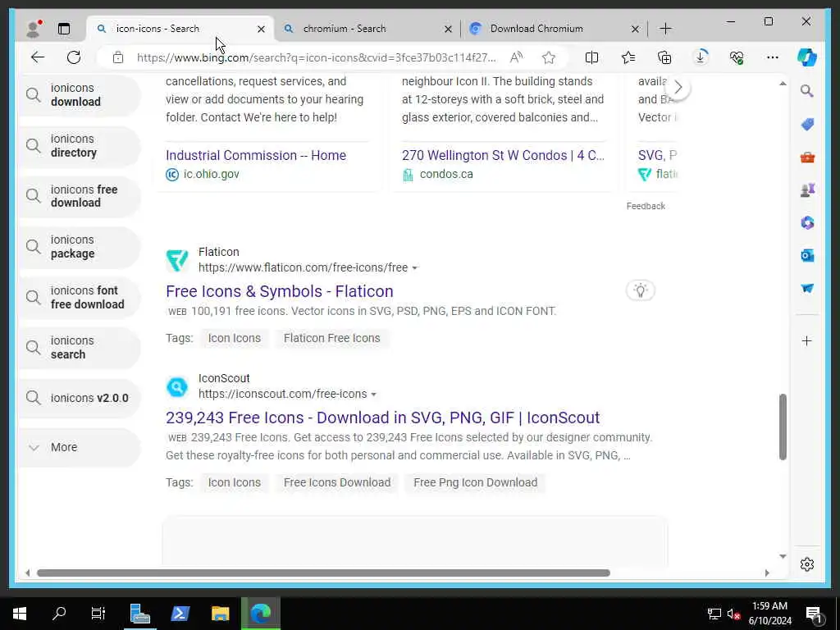This screenshot has height=630, width=840.
Task: Expand the Flaticon URL dropdown arrow
Action: tap(414, 268)
